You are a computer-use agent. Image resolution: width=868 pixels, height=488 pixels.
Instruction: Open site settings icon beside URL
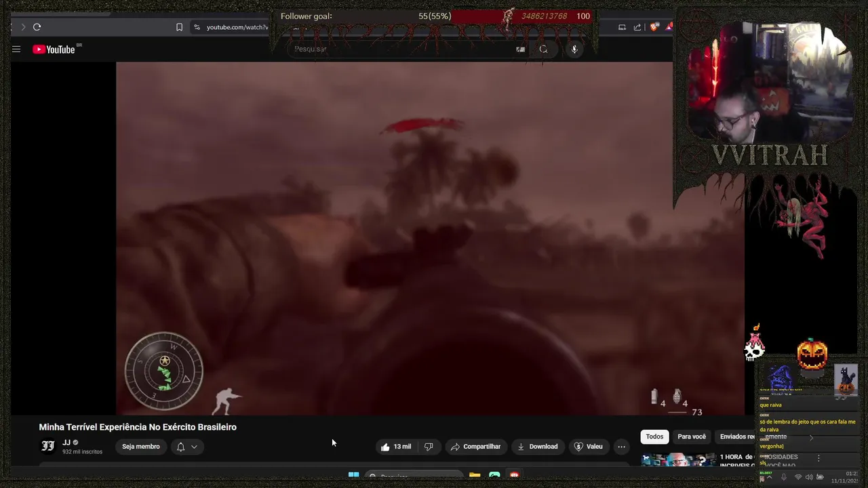197,27
